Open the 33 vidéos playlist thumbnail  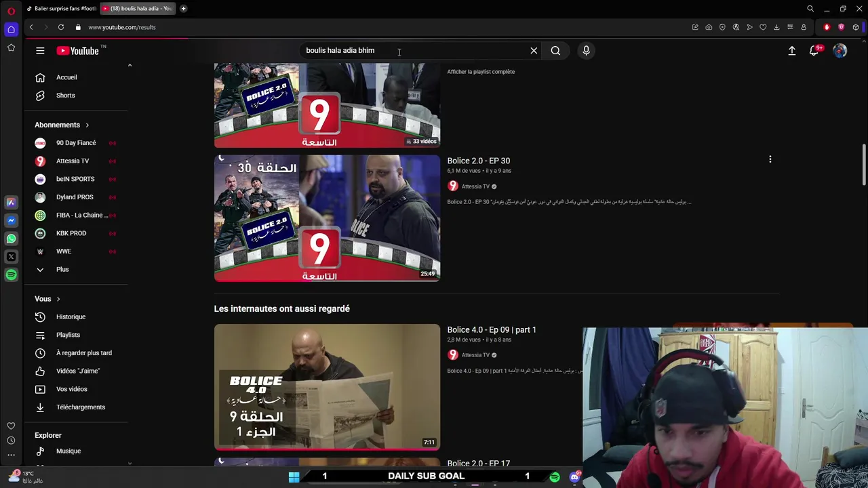(327, 105)
